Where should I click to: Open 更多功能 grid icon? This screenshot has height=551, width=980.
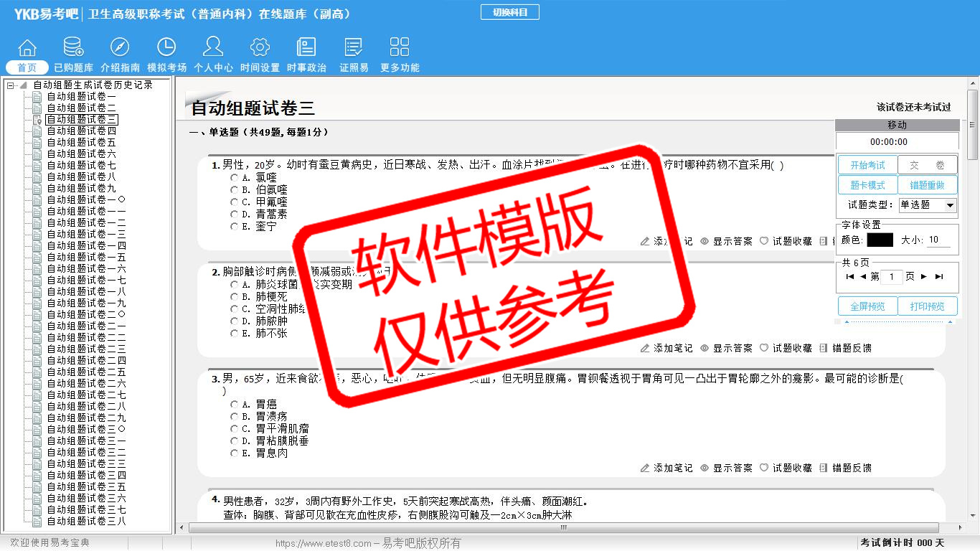click(x=400, y=48)
